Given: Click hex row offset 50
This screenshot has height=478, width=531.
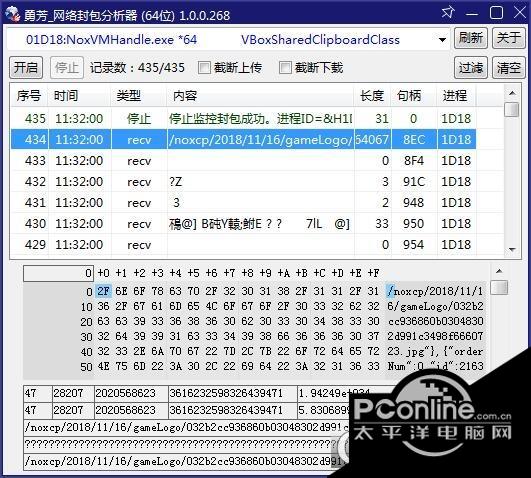Looking at the screenshot, I should click(x=87, y=367).
